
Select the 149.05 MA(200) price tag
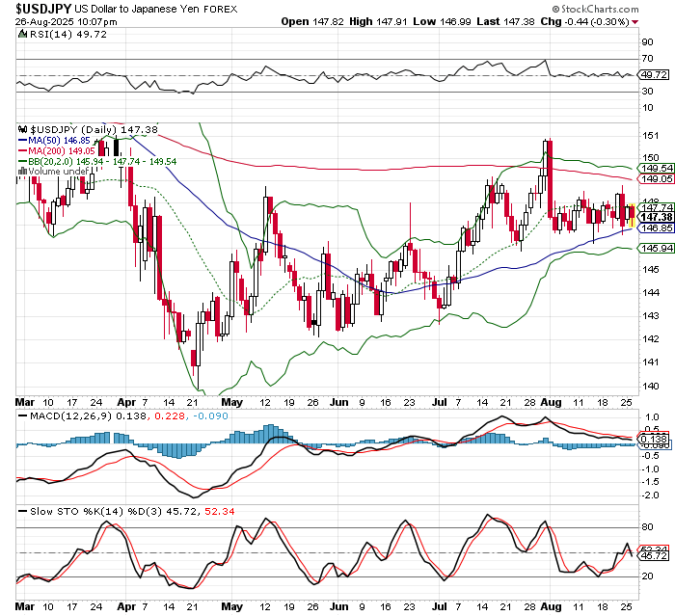[656, 179]
